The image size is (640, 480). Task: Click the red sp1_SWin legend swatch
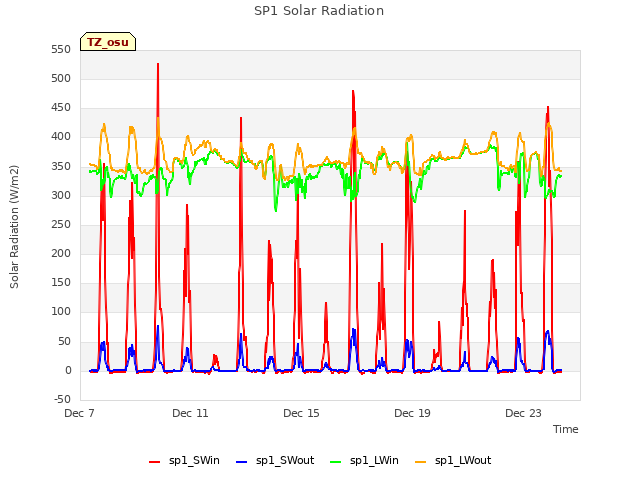[154, 462]
